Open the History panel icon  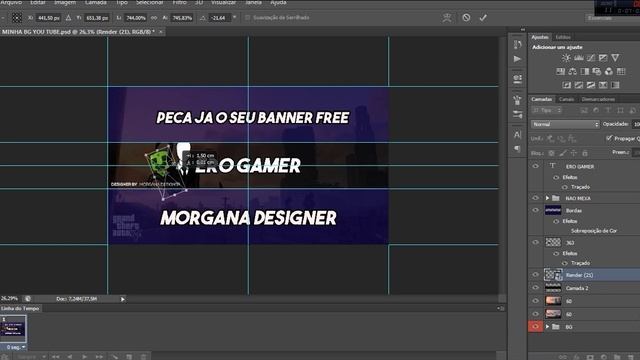point(518,44)
